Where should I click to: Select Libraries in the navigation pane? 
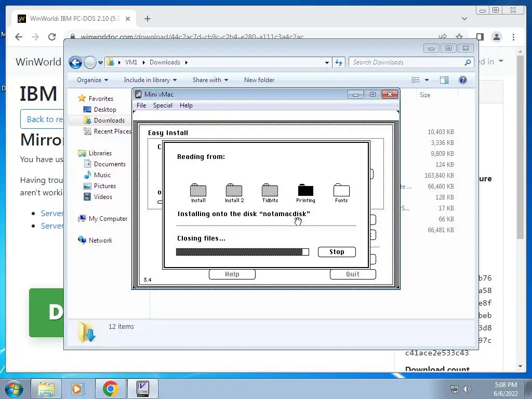[x=100, y=153]
